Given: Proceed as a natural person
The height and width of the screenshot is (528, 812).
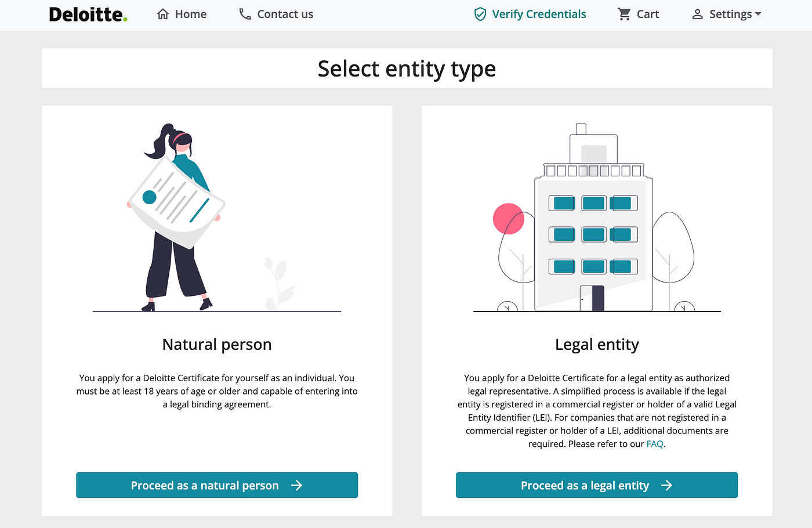Looking at the screenshot, I should click(x=217, y=485).
